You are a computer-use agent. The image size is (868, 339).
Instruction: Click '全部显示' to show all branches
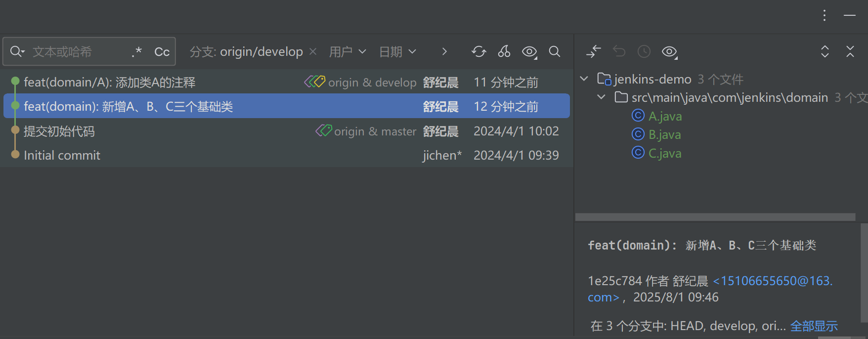(814, 326)
